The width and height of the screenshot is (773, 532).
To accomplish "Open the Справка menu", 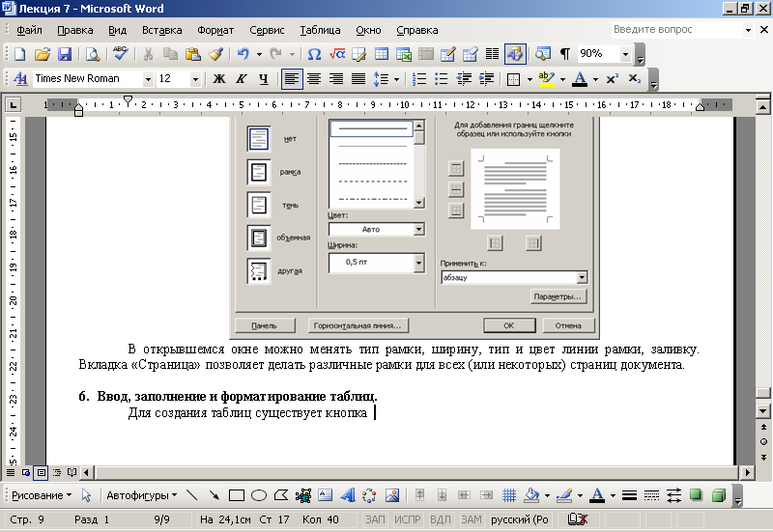I will click(x=417, y=30).
